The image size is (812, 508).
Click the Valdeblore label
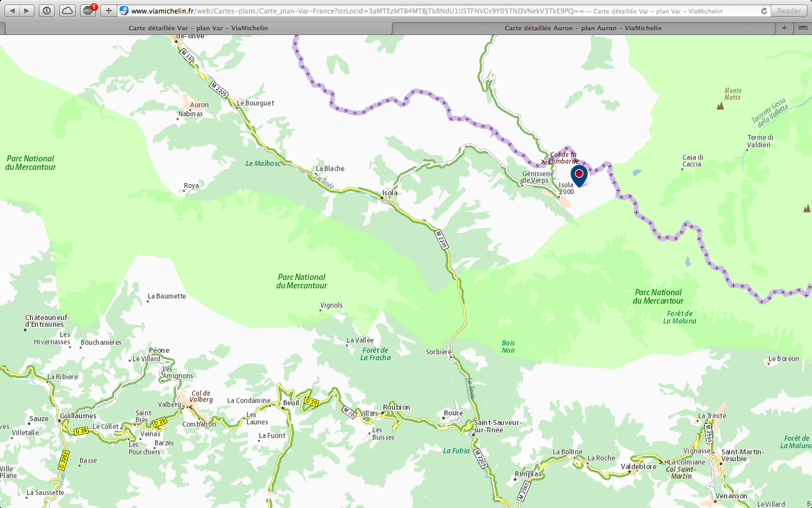(638, 467)
